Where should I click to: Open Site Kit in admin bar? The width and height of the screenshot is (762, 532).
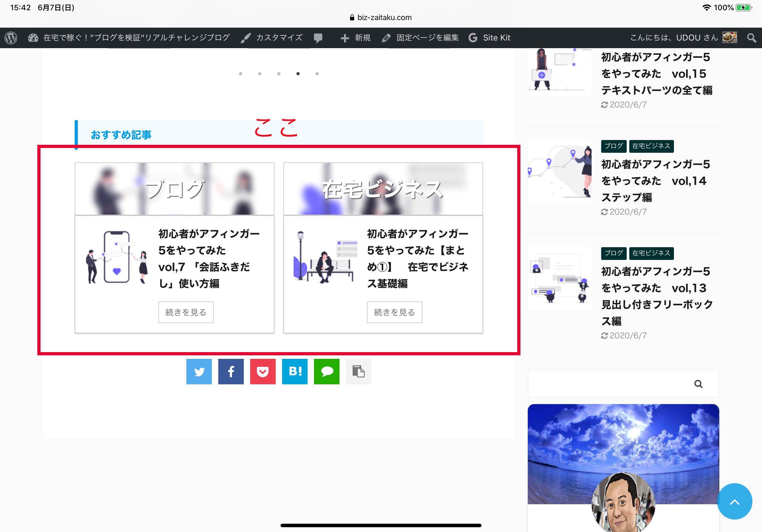point(489,38)
